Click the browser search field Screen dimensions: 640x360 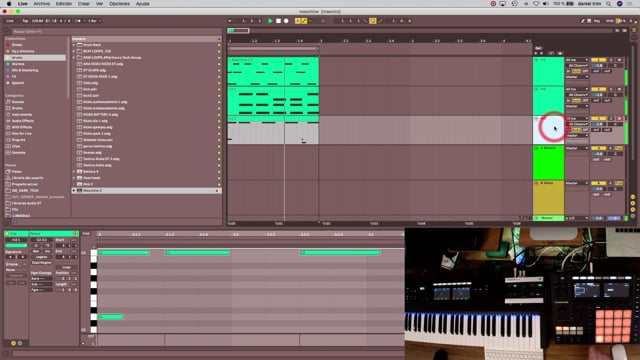click(x=114, y=31)
